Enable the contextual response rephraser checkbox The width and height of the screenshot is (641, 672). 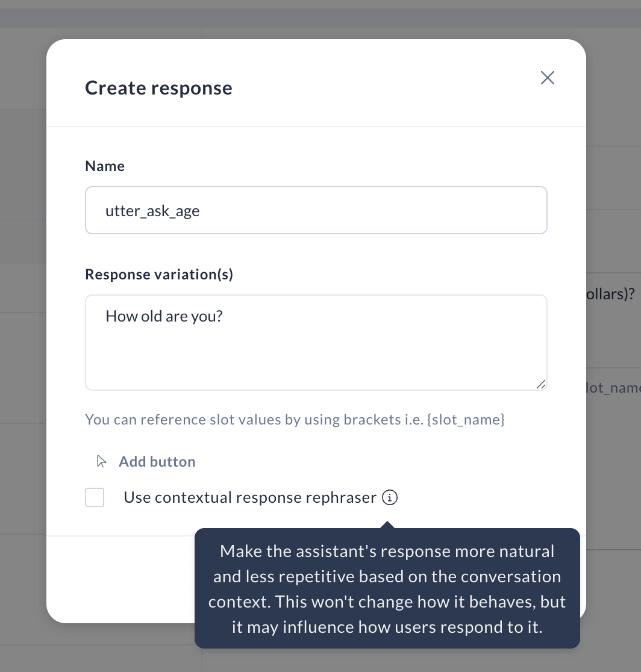click(95, 497)
